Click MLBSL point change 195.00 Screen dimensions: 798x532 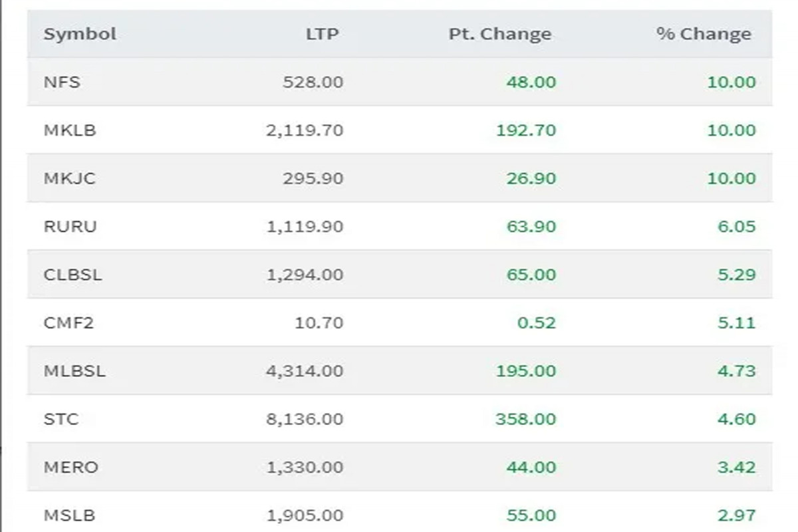click(x=525, y=371)
